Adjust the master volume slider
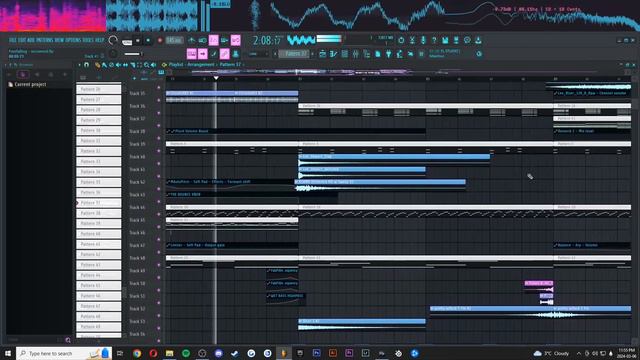The width and height of the screenshot is (640, 360). (132, 54)
